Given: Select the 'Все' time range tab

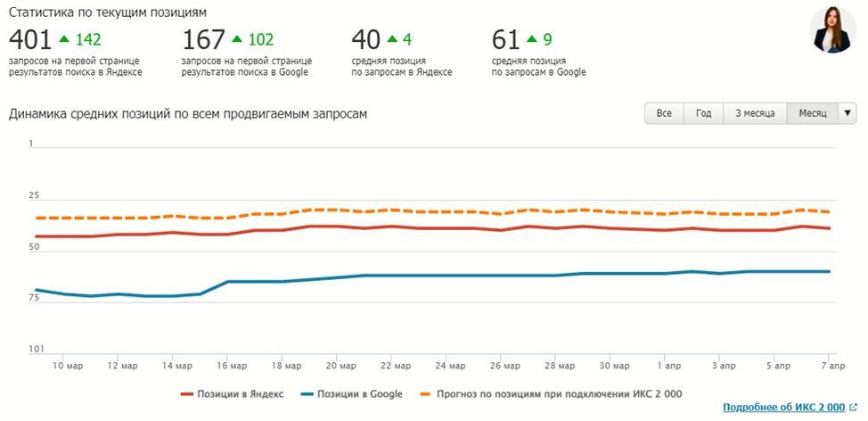Looking at the screenshot, I should click(664, 113).
